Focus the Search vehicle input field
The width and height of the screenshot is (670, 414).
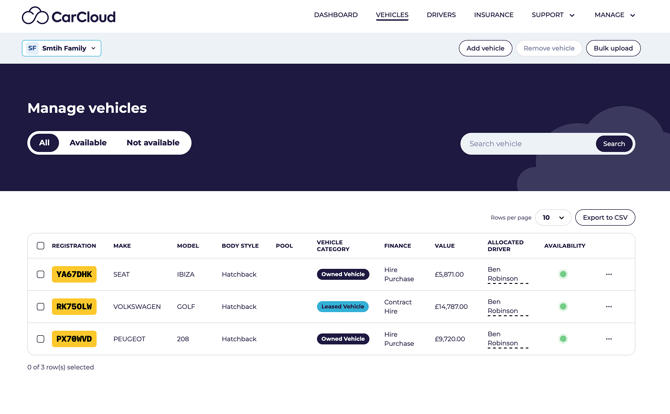click(528, 144)
